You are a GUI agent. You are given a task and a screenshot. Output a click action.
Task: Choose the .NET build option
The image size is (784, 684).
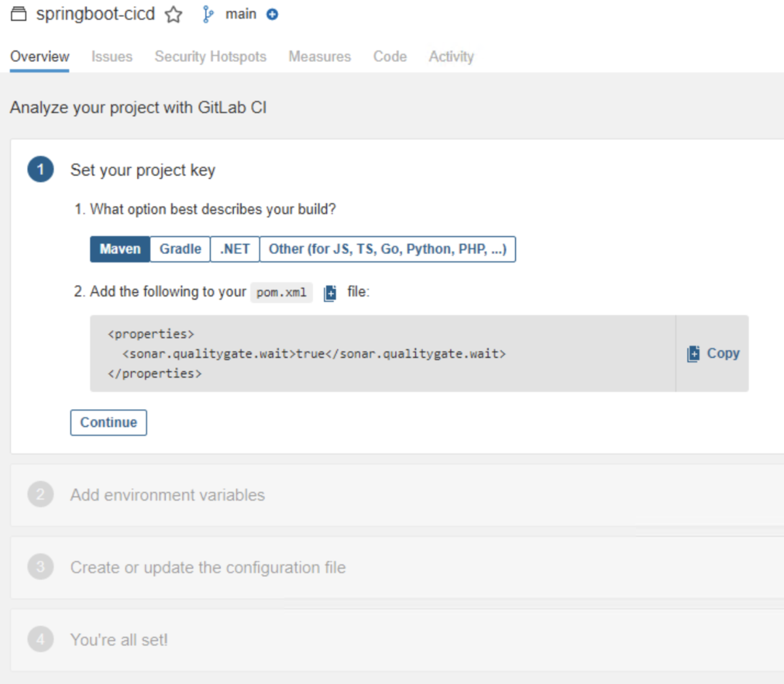(x=235, y=249)
